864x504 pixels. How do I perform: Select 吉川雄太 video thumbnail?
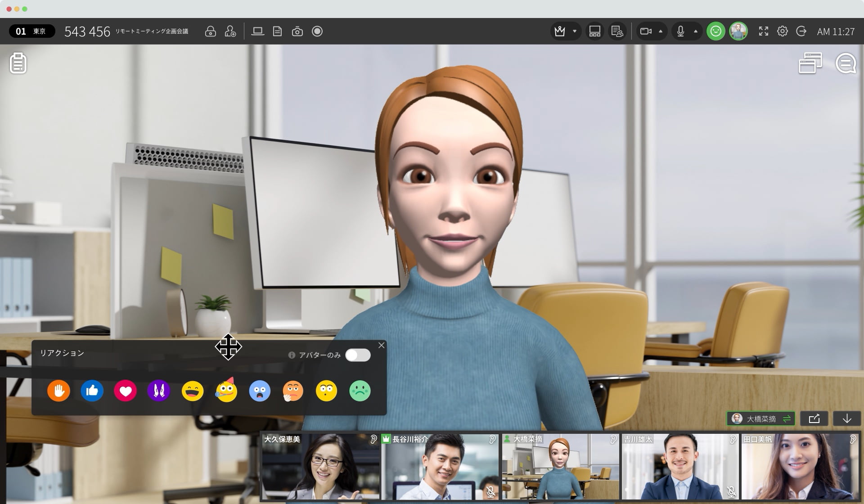[x=680, y=466]
